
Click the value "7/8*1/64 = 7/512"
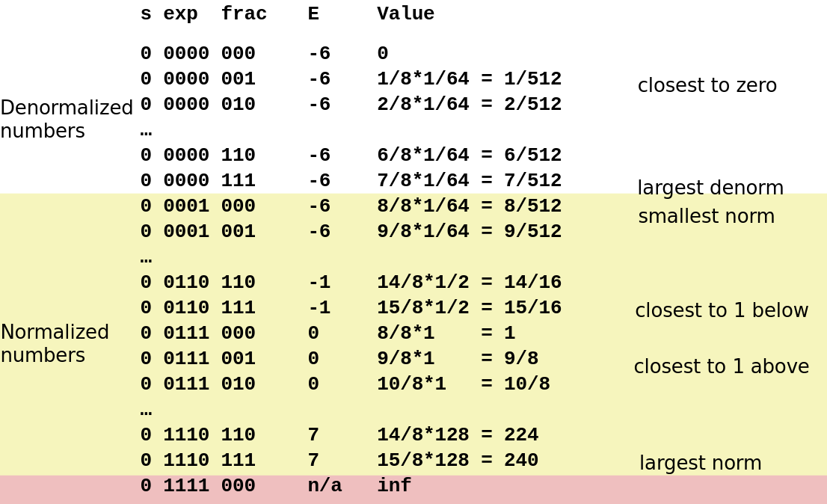pos(469,181)
